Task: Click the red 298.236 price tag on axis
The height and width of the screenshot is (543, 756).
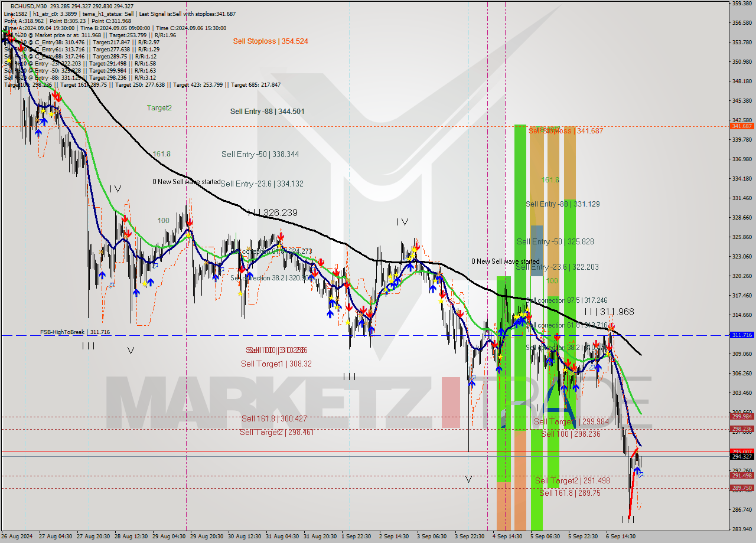Action: coord(742,429)
